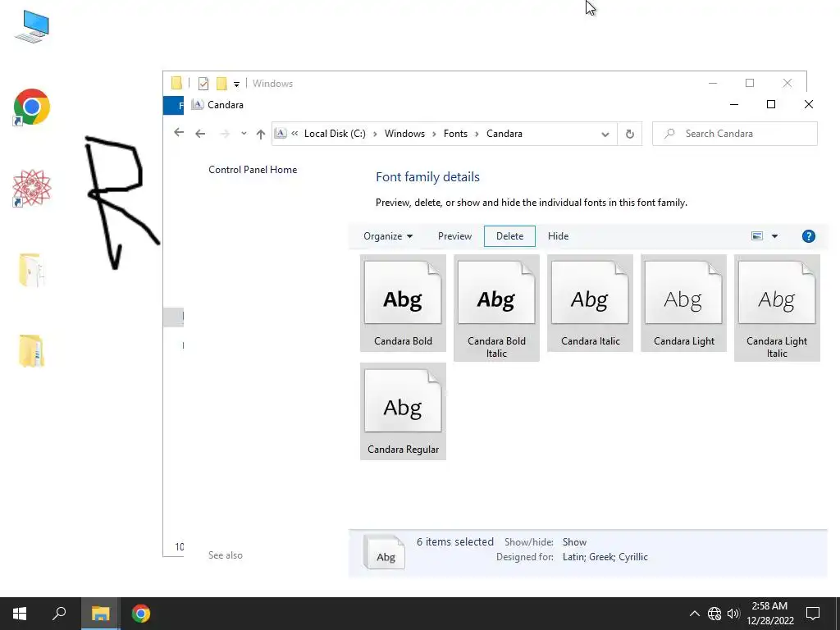
Task: Click the Search Candara field
Action: 734,134
